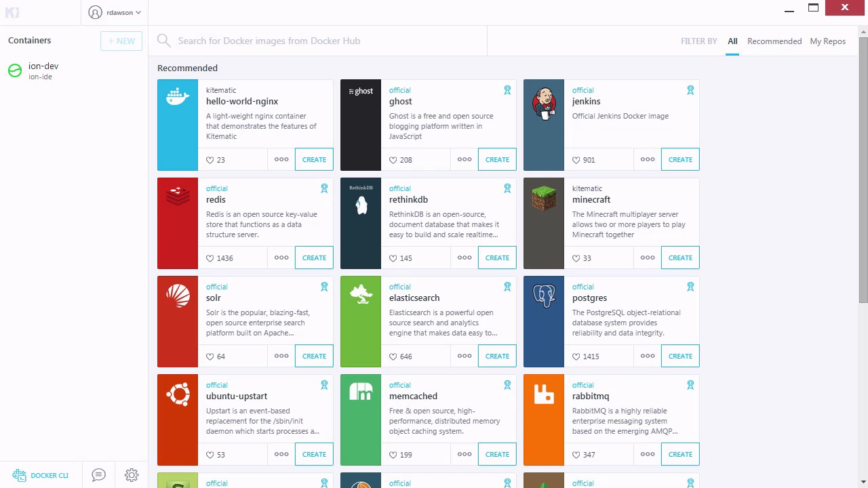Maximize the Kitematic window
868x488 pixels.
pos(813,8)
